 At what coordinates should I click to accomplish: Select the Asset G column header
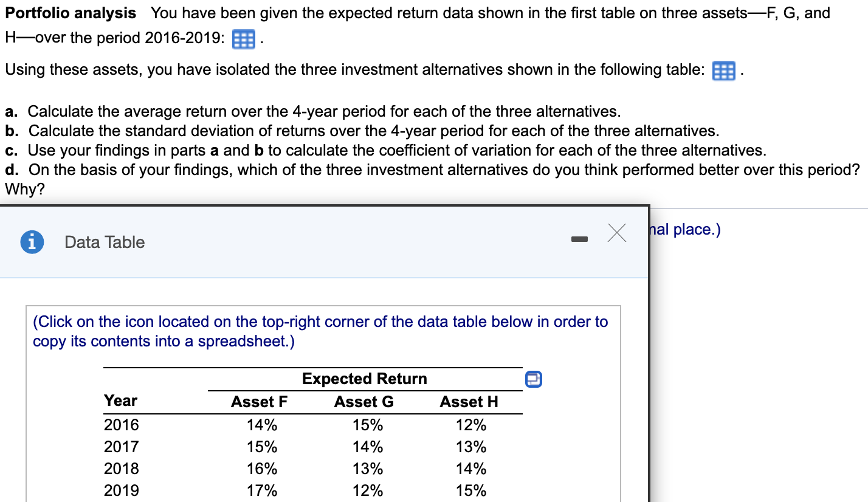pos(363,401)
